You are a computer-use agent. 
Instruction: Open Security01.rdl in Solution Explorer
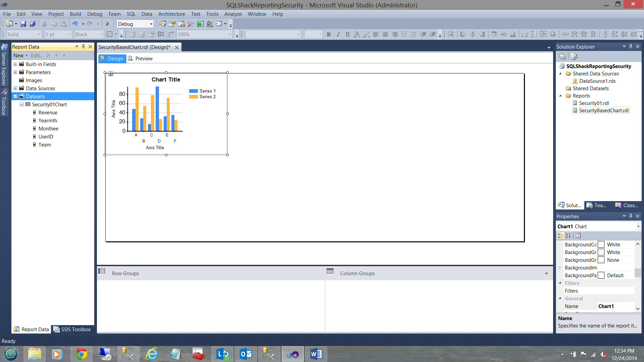tap(594, 103)
